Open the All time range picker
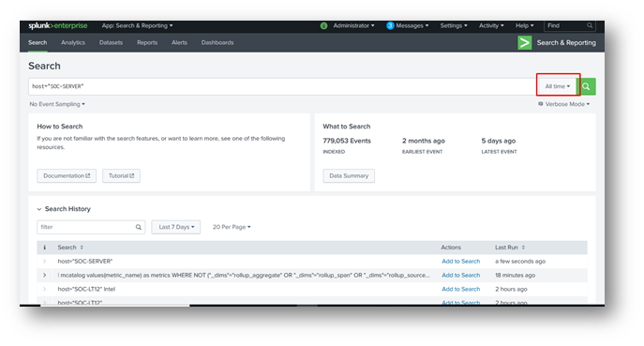This screenshot has height=346, width=644. (x=558, y=86)
